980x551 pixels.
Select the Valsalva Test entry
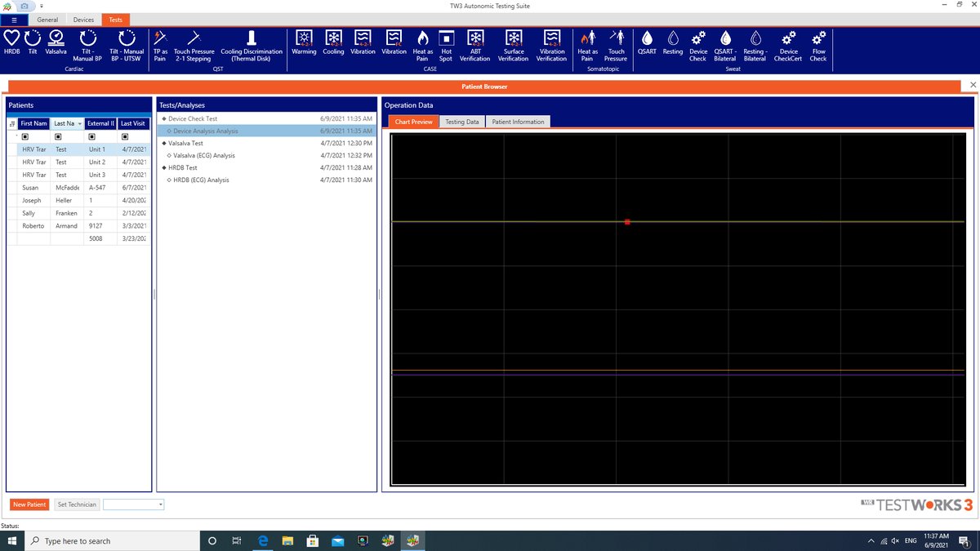[x=267, y=143]
